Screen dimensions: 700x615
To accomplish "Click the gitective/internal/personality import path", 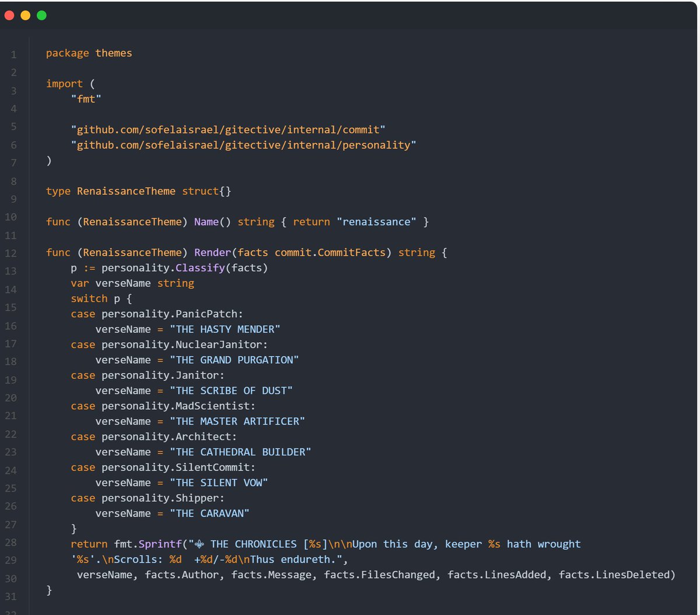I will (244, 145).
